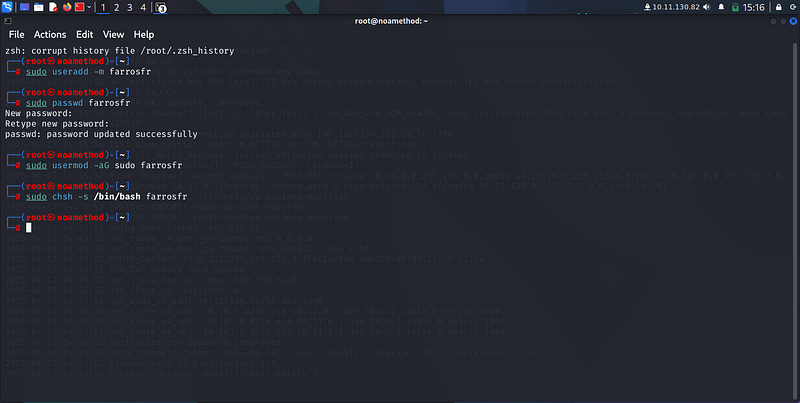Click the terminal window icon in title bar

pos(8,21)
